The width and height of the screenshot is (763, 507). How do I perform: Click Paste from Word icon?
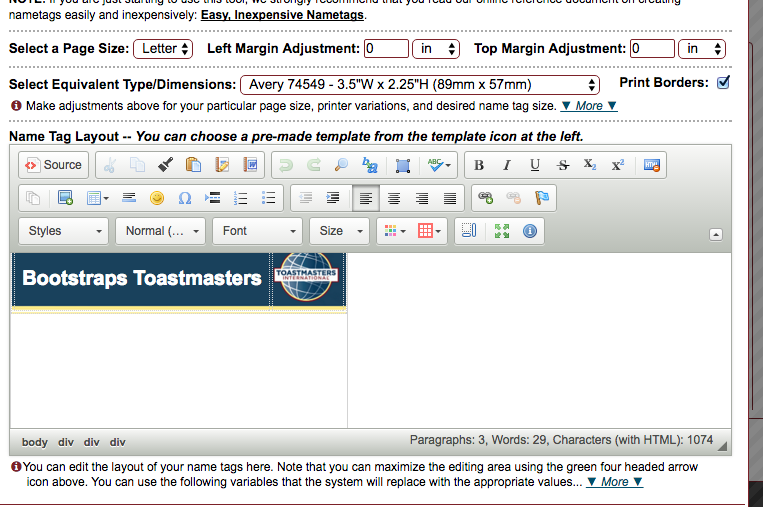[250, 165]
